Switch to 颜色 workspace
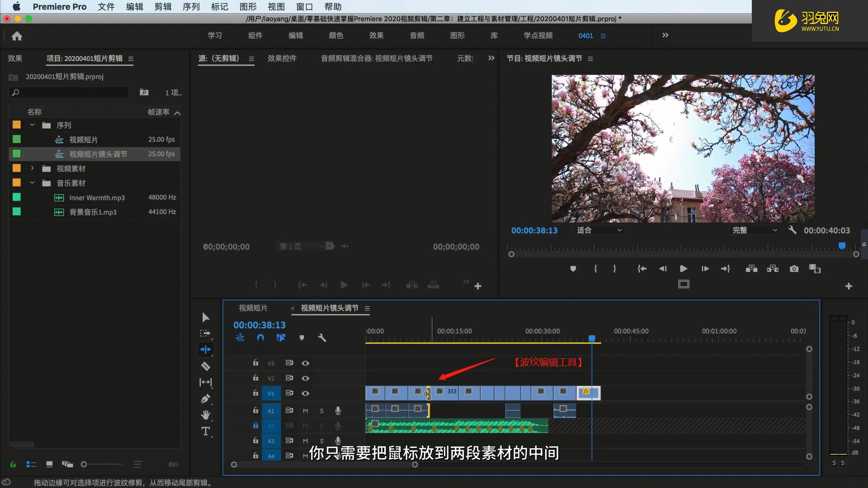 pos(336,35)
